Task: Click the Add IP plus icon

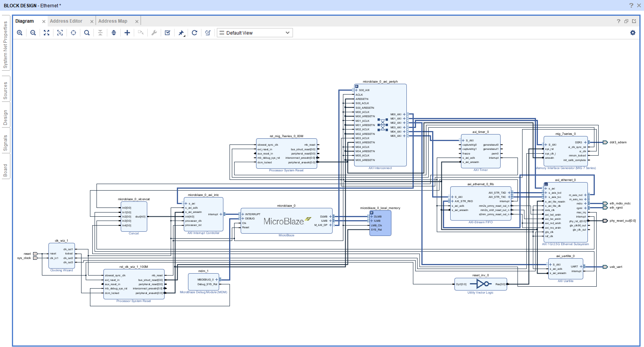Action: point(127,33)
